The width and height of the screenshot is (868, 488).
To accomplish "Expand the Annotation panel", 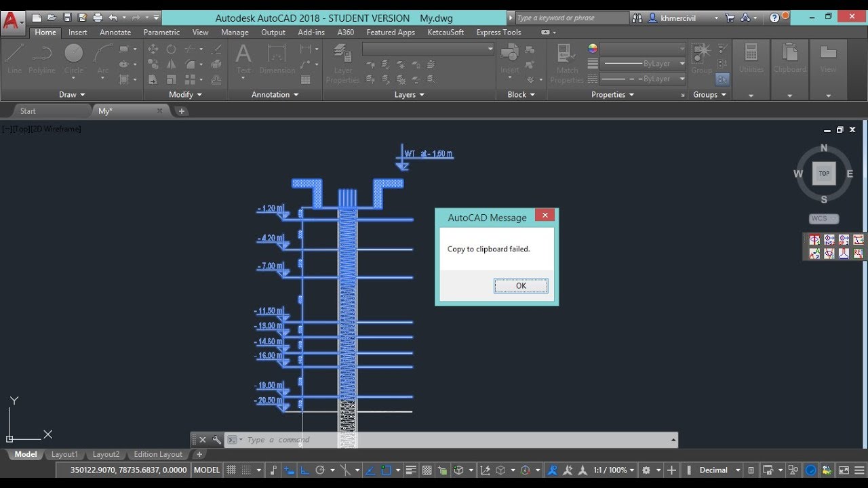I will tap(275, 94).
